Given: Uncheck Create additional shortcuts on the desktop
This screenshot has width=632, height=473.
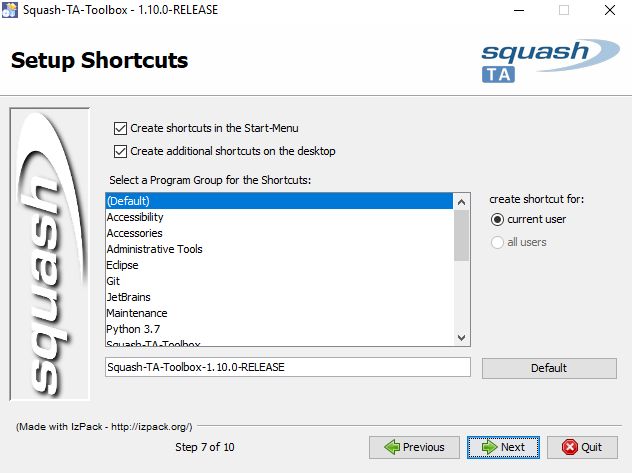Looking at the screenshot, I should click(x=121, y=151).
